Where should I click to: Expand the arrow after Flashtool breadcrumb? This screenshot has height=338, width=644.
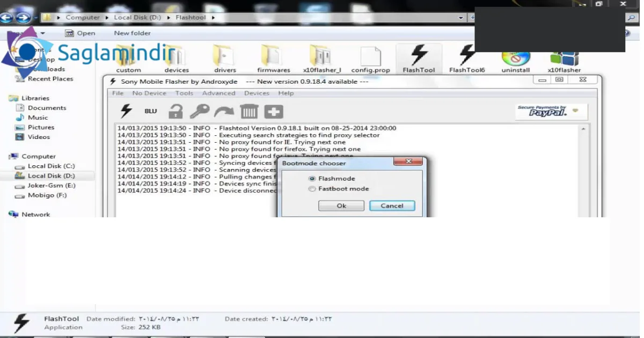(213, 17)
